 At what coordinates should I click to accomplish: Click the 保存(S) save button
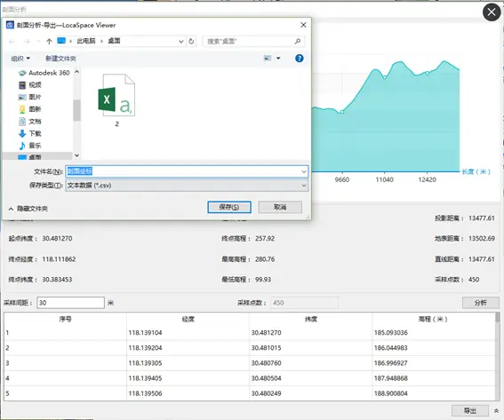(229, 207)
